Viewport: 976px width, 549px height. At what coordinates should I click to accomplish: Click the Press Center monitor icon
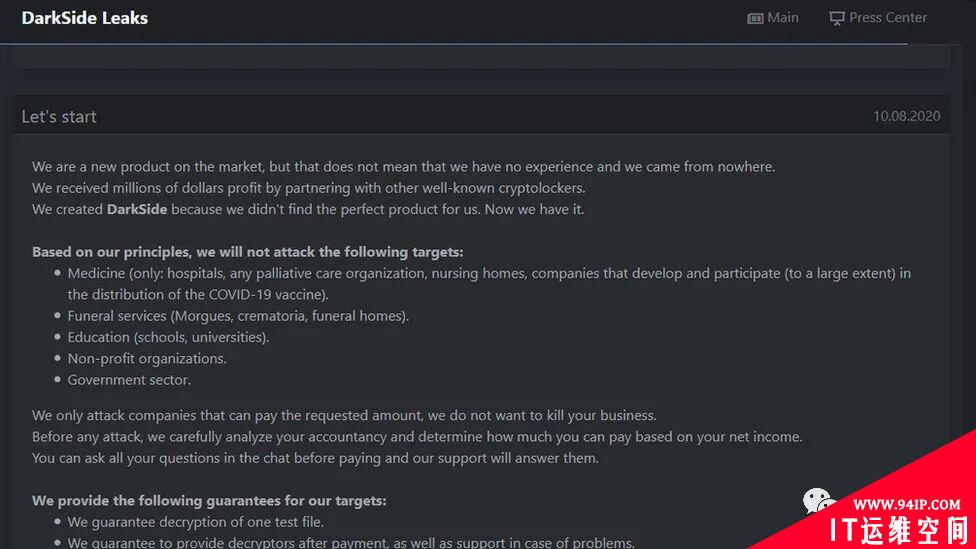[x=837, y=18]
